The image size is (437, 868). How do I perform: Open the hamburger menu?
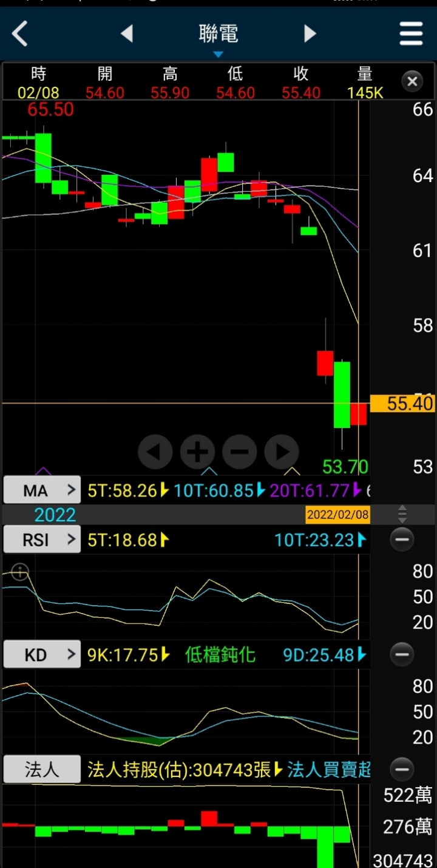(x=411, y=33)
